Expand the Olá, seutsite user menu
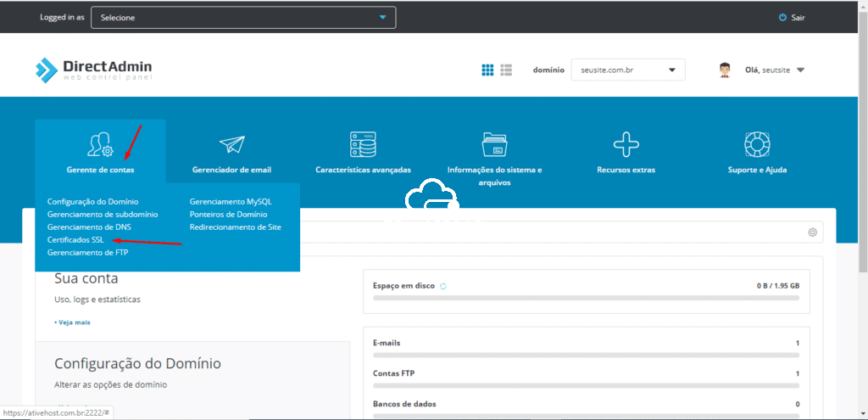 tap(761, 70)
